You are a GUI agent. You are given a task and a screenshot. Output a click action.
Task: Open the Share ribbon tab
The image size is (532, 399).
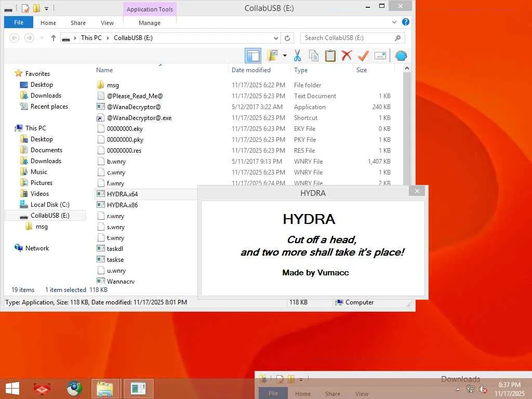pos(78,23)
